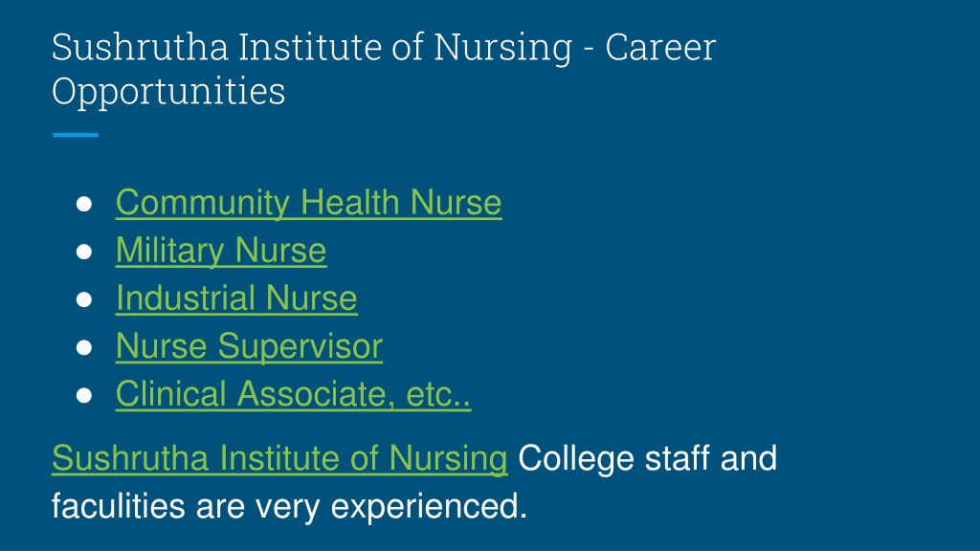Screen dimensions: 980x551
Task: Select the words staff and
Action: 711,458
